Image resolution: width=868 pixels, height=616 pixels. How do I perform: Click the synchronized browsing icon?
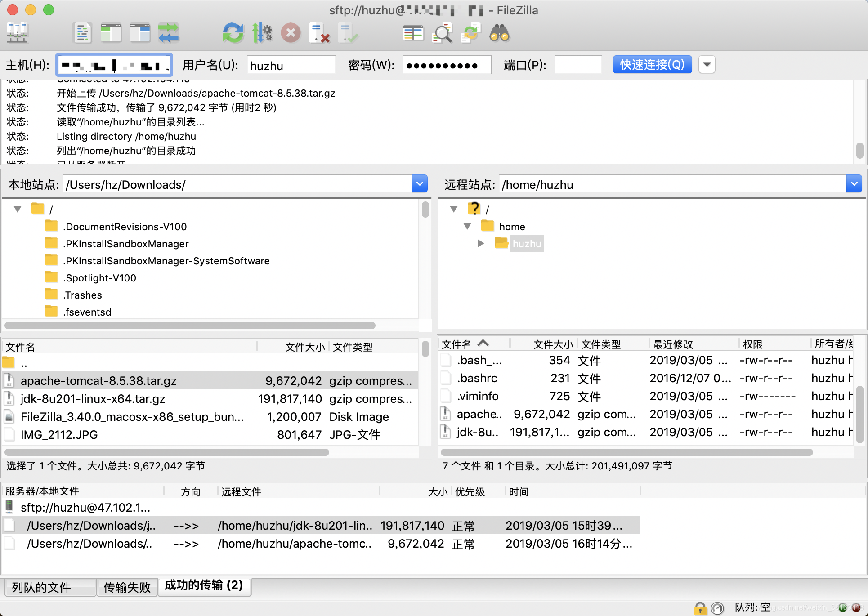[x=169, y=33]
